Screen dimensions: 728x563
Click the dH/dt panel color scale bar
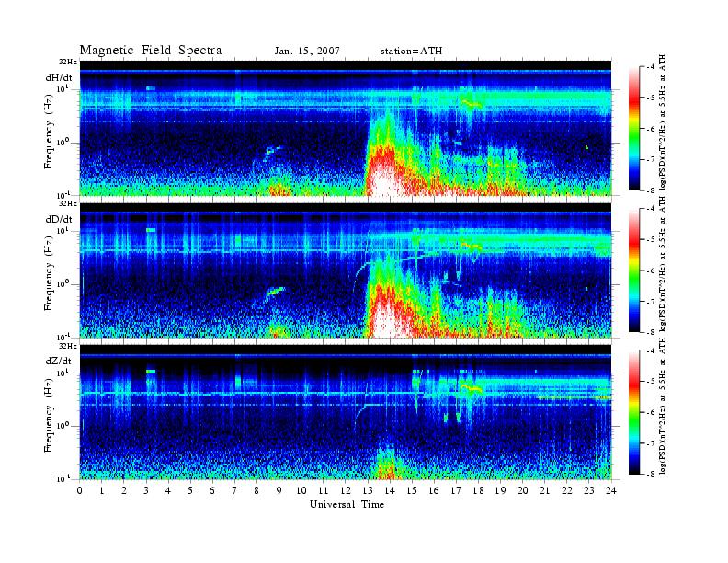click(x=633, y=129)
